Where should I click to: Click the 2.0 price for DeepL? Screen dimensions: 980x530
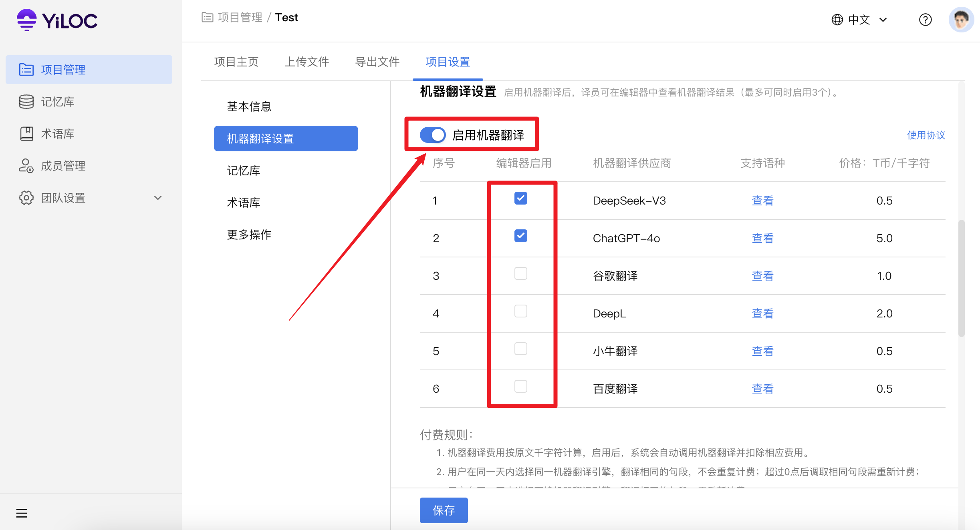[884, 313]
